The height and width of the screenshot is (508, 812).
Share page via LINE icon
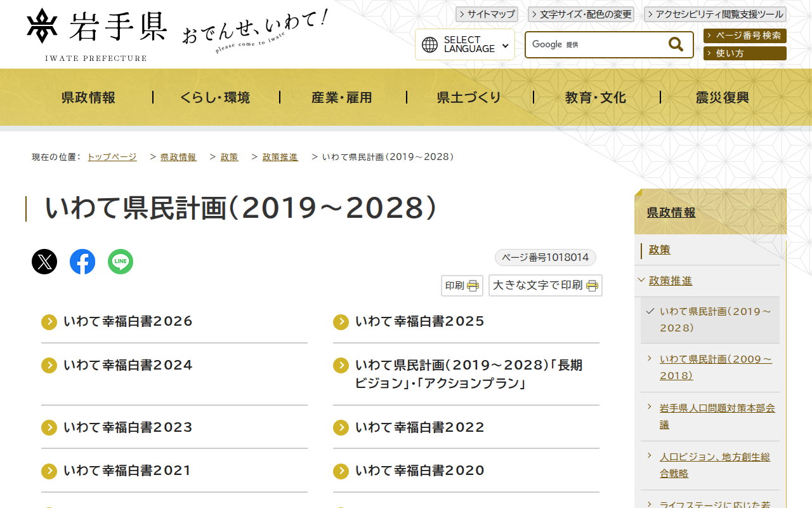(x=121, y=262)
